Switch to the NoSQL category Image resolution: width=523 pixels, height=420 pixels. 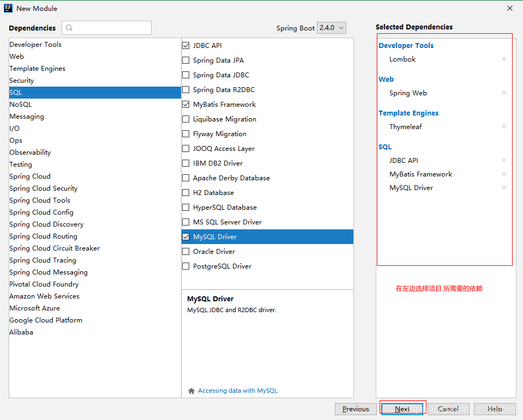coord(95,104)
